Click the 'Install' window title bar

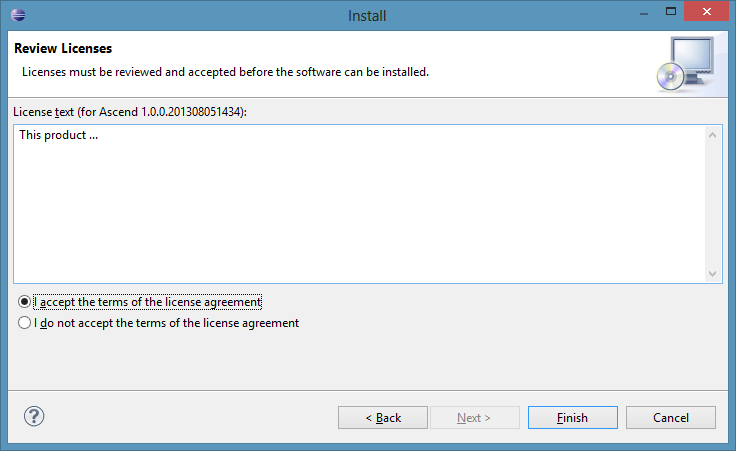pos(366,15)
